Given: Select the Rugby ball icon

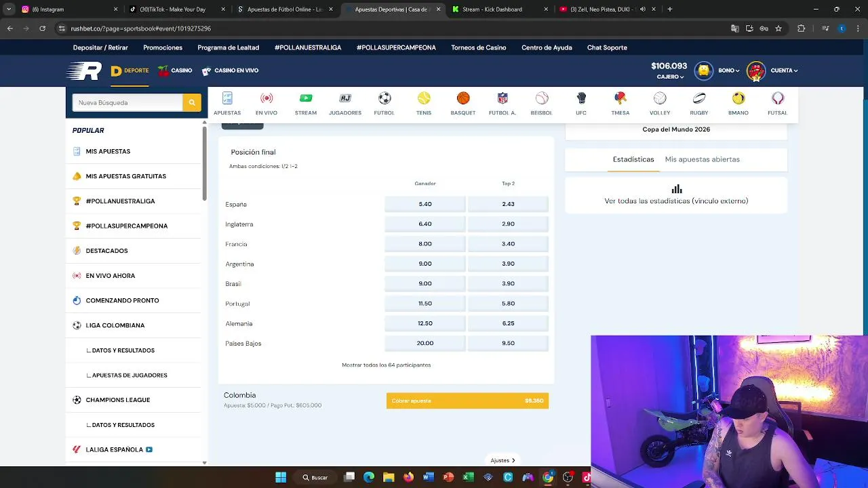Looking at the screenshot, I should pyautogui.click(x=699, y=98).
